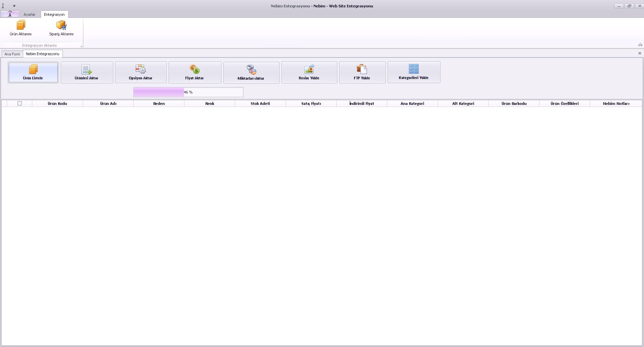Launch FTP Yükle upload
This screenshot has height=347, width=644.
[x=362, y=72]
